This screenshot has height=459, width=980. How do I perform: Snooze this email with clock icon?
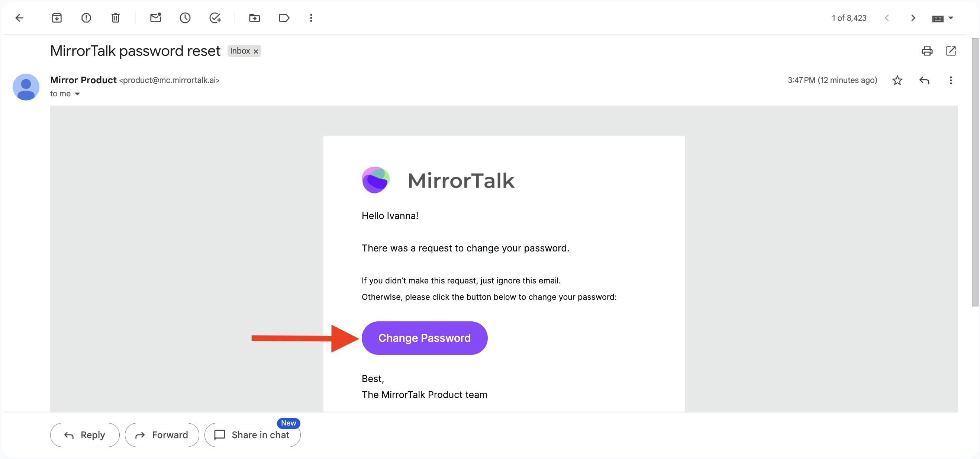tap(185, 18)
